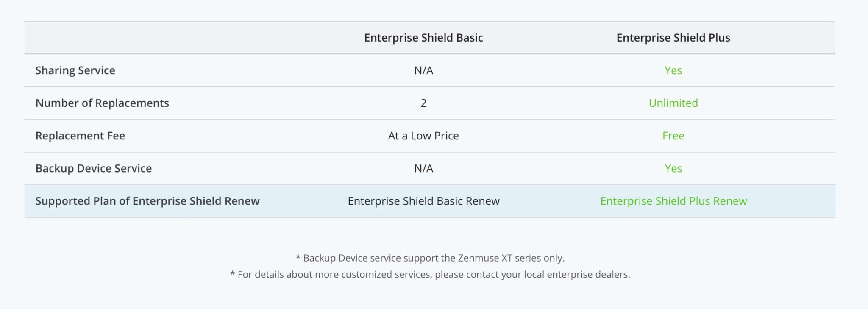Viewport: 868px width, 309px height.
Task: Select the Sharing Service row label
Action: click(x=75, y=70)
